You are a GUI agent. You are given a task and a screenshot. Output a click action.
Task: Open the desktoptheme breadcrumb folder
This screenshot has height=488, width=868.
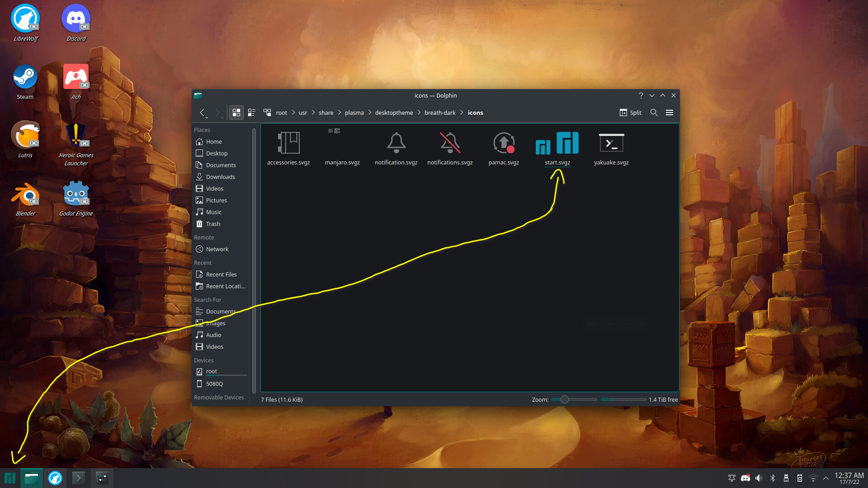394,113
